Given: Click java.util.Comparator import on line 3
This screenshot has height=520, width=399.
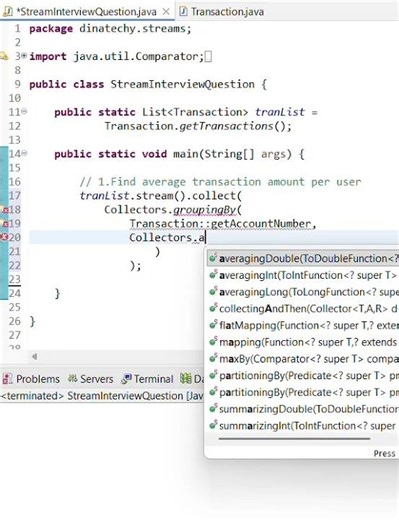Looking at the screenshot, I should point(136,56).
